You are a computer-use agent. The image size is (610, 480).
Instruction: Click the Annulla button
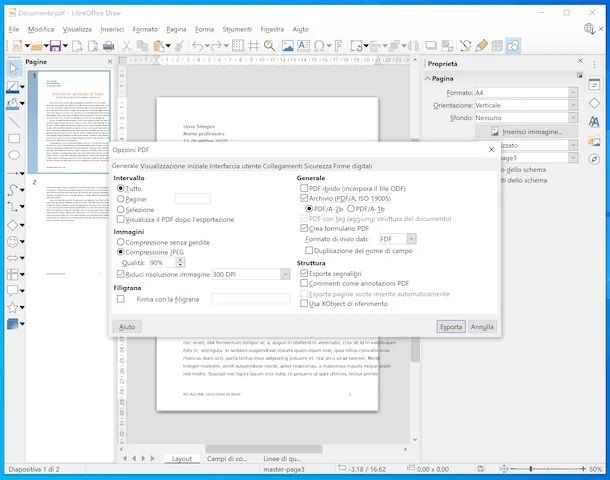[x=482, y=327]
